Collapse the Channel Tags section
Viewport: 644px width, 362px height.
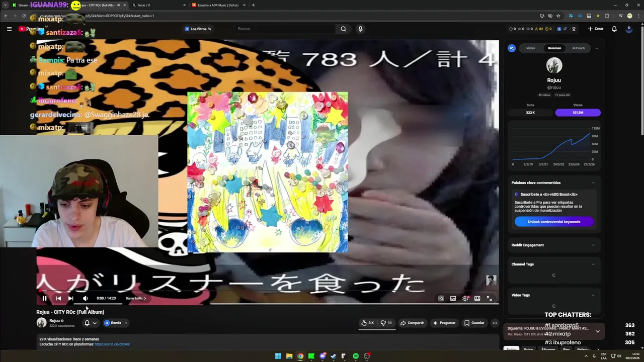593,264
